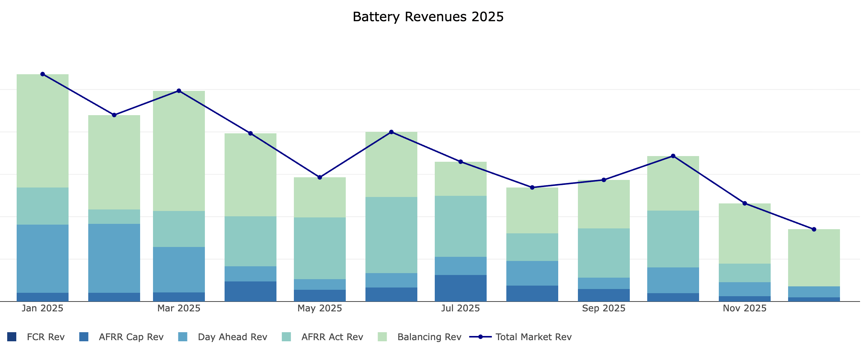Toggle the AFRR Cap Rev series
The width and height of the screenshot is (868, 350).
131,337
